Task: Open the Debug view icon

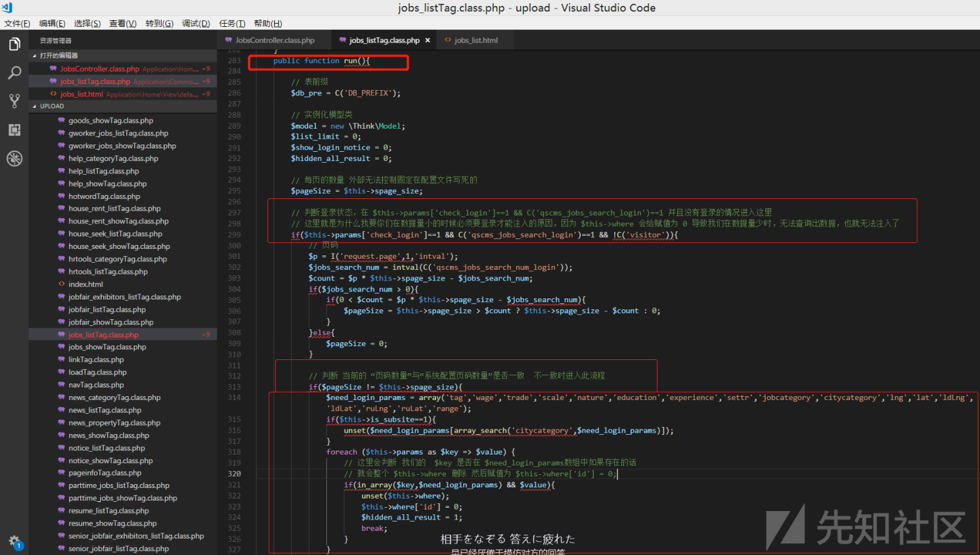Action: coord(14,158)
